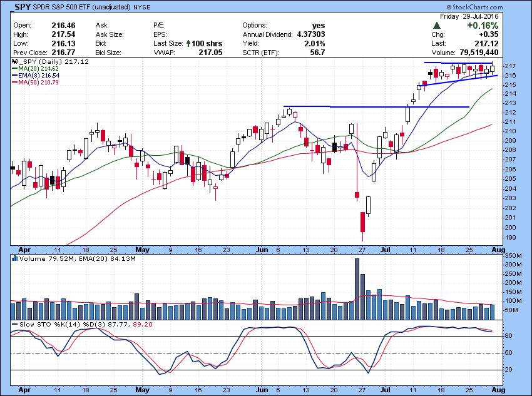Click the P/E: label
The height and width of the screenshot is (396, 532).
pyautogui.click(x=159, y=26)
